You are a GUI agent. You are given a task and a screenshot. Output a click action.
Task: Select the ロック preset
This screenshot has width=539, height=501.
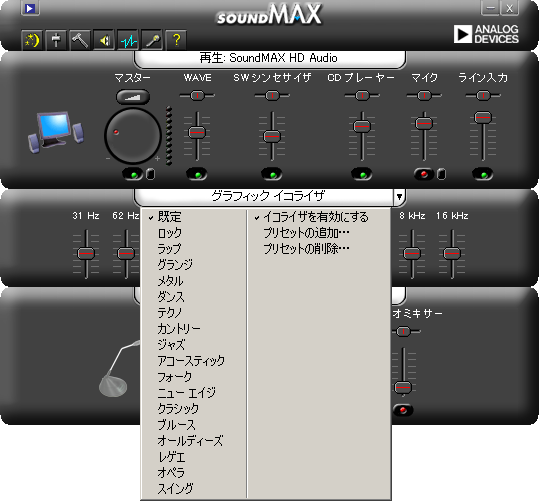(x=194, y=233)
